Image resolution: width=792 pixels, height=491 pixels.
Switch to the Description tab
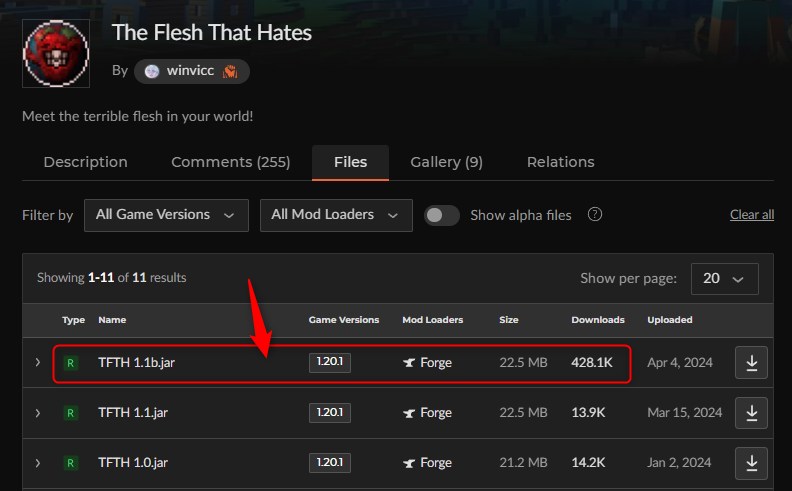point(85,162)
